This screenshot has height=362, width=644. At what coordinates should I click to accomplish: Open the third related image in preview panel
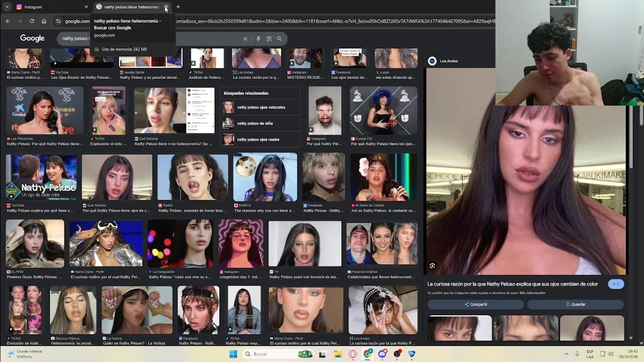tap(592, 328)
